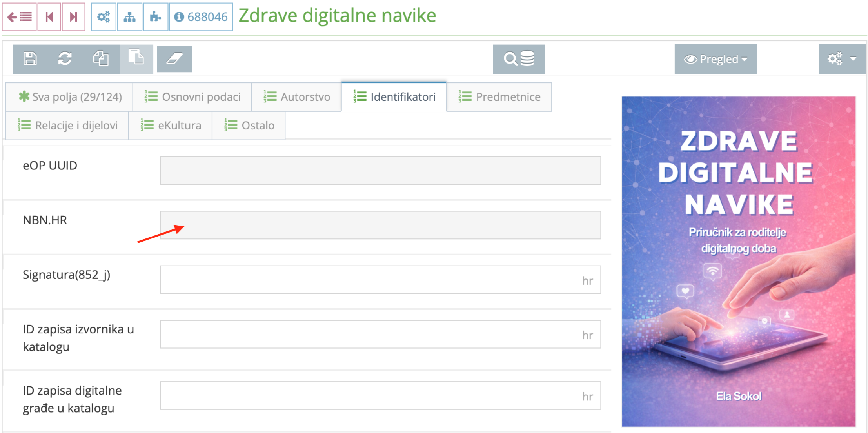Image resolution: width=868 pixels, height=433 pixels.
Task: Click the Refresh record icon
Action: [x=65, y=59]
